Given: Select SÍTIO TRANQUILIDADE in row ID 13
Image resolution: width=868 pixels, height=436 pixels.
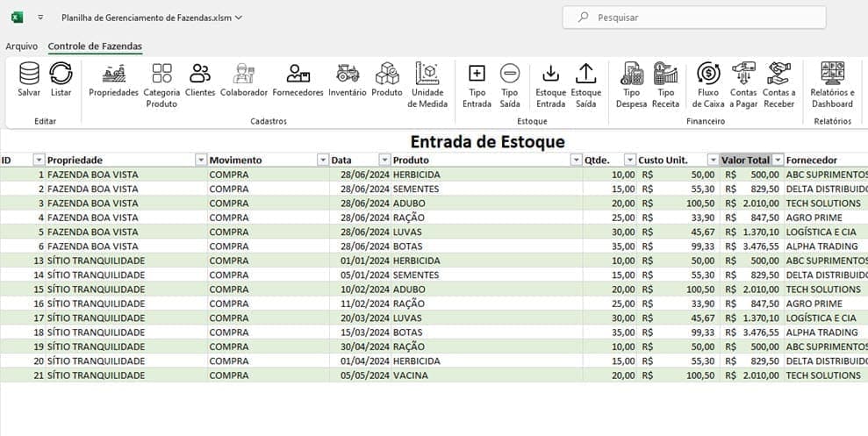Looking at the screenshot, I should coord(126,261).
